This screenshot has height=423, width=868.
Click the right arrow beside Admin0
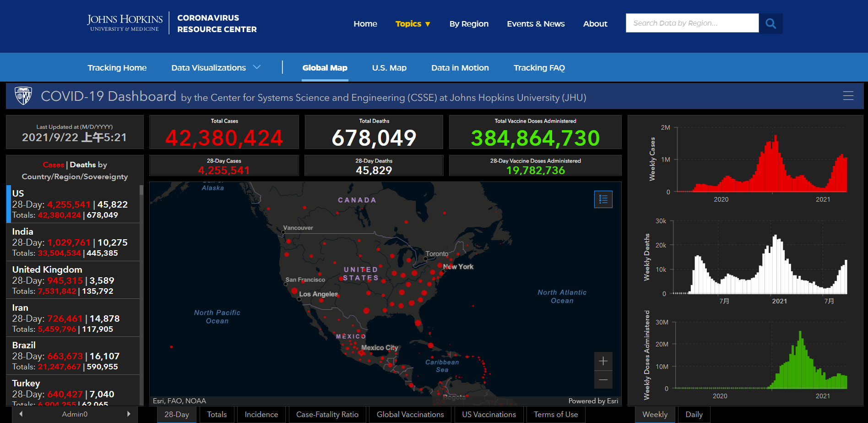pos(129,414)
